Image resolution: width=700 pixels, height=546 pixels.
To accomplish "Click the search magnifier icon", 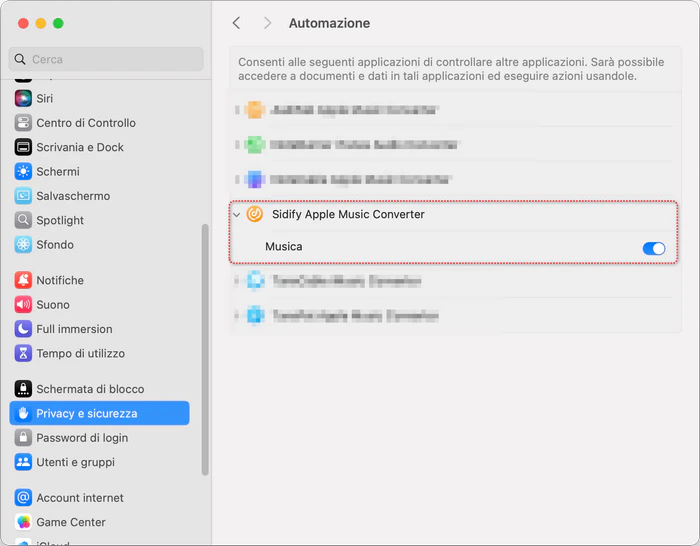I will point(20,59).
